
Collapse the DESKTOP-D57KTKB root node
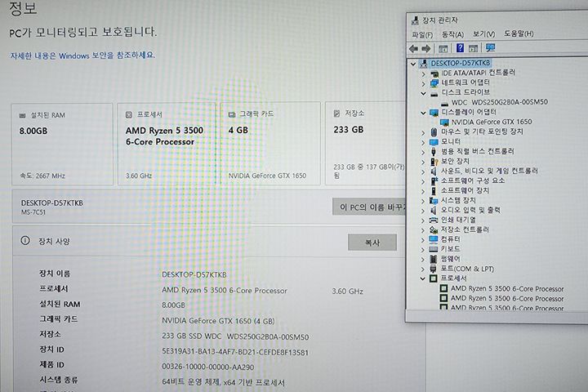coord(413,64)
